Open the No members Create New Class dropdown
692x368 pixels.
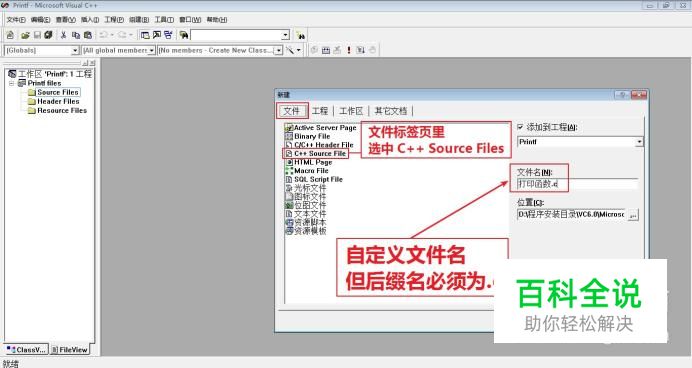[x=278, y=51]
